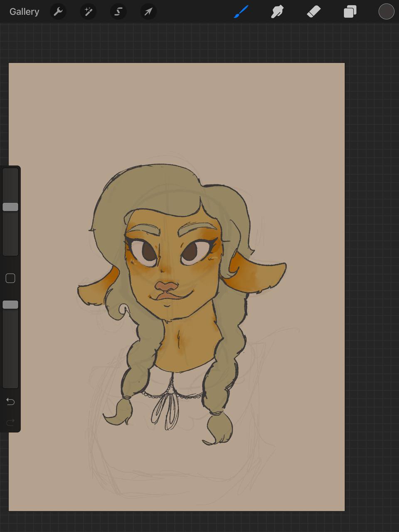Viewport: 399px width, 532px height.
Task: Select the Brush tool
Action: pyautogui.click(x=241, y=12)
